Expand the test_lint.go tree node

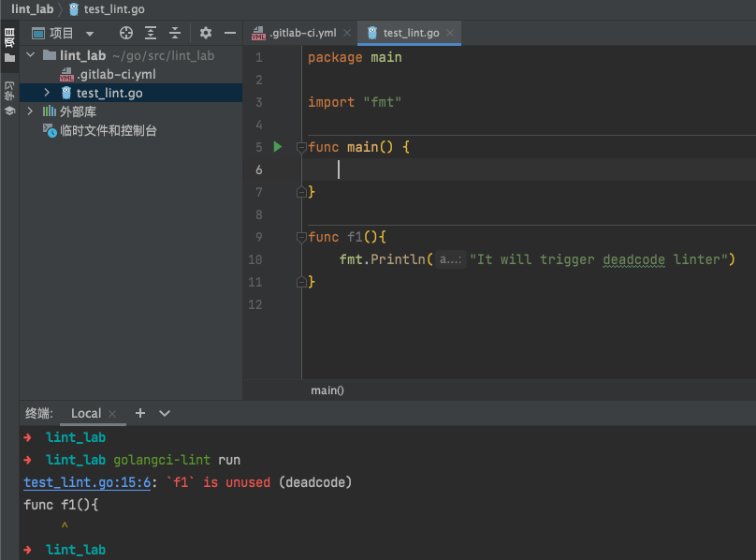coord(48,93)
